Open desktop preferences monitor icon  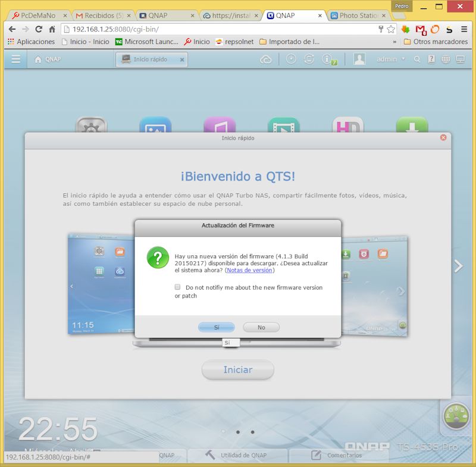pyautogui.click(x=460, y=59)
